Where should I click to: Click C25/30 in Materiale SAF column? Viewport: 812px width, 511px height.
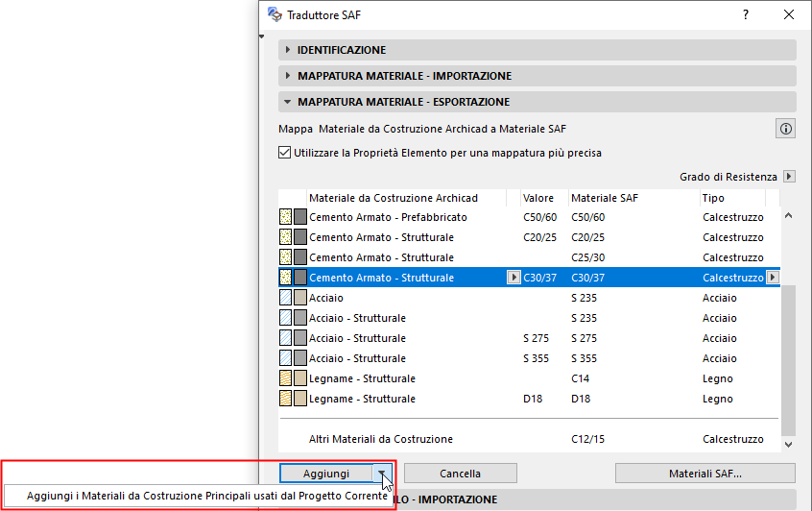click(x=587, y=257)
